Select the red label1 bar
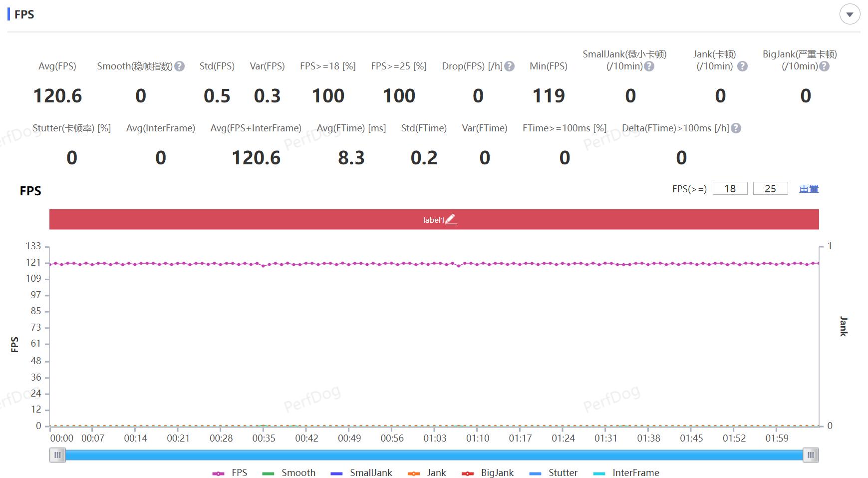Image resolution: width=868 pixels, height=478 pixels. (434, 219)
